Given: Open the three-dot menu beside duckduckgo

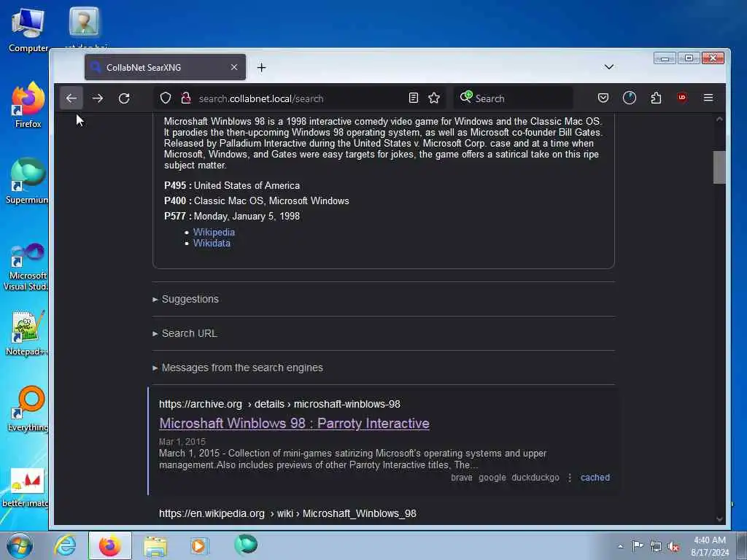Looking at the screenshot, I should [570, 477].
